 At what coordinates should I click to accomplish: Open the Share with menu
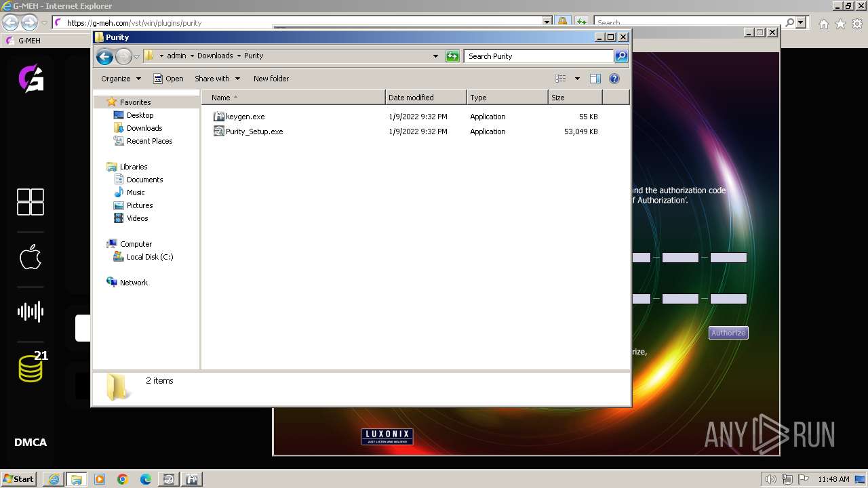point(217,79)
